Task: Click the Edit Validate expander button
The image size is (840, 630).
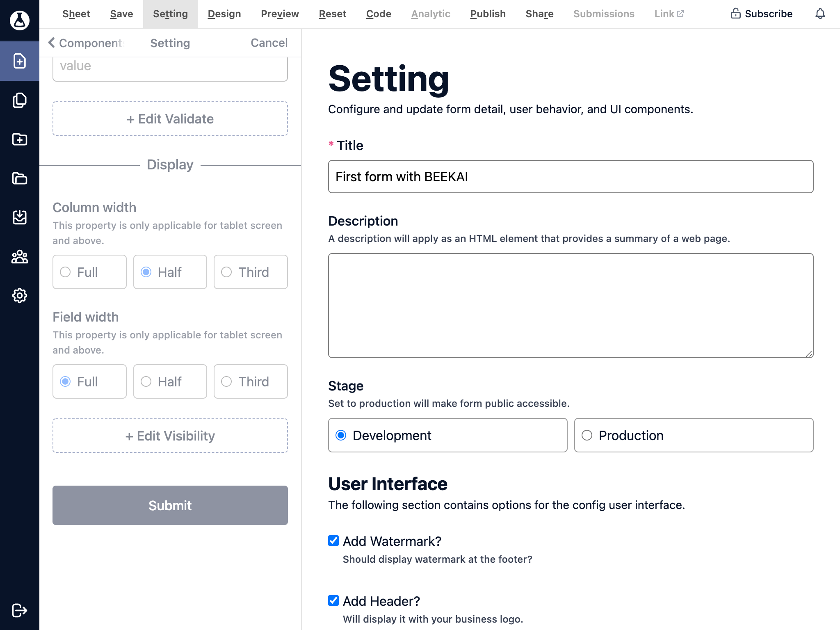Action: (x=170, y=119)
